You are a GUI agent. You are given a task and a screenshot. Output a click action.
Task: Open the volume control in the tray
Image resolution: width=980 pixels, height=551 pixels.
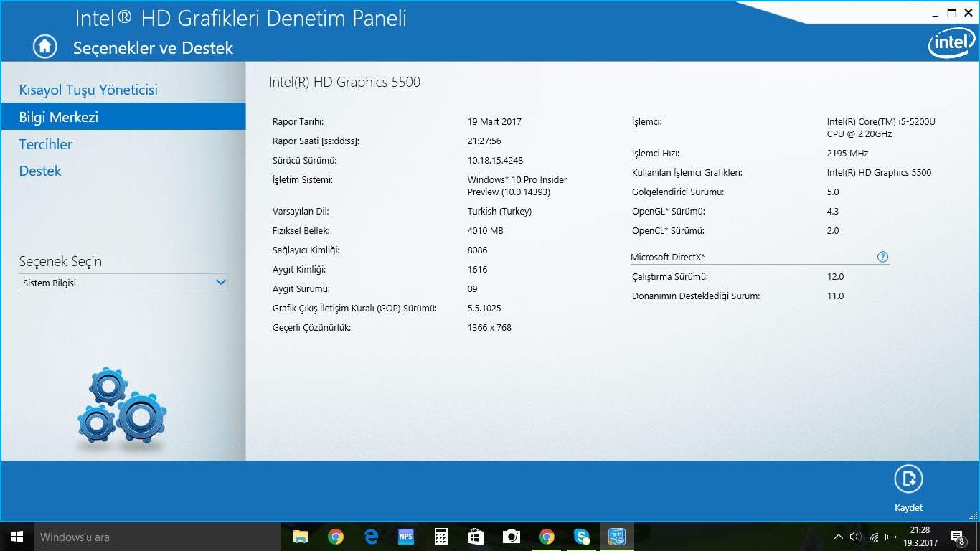pyautogui.click(x=854, y=537)
